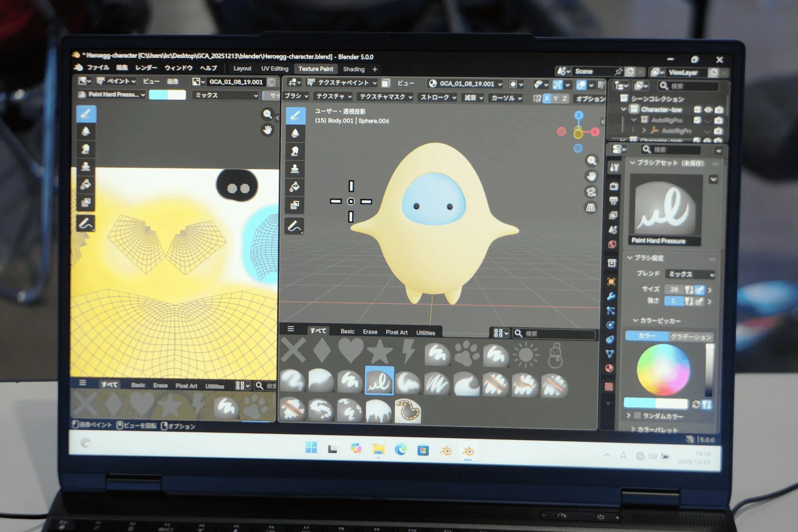Switch to the Shading workspace tab
This screenshot has height=532, width=798.
[x=354, y=69]
